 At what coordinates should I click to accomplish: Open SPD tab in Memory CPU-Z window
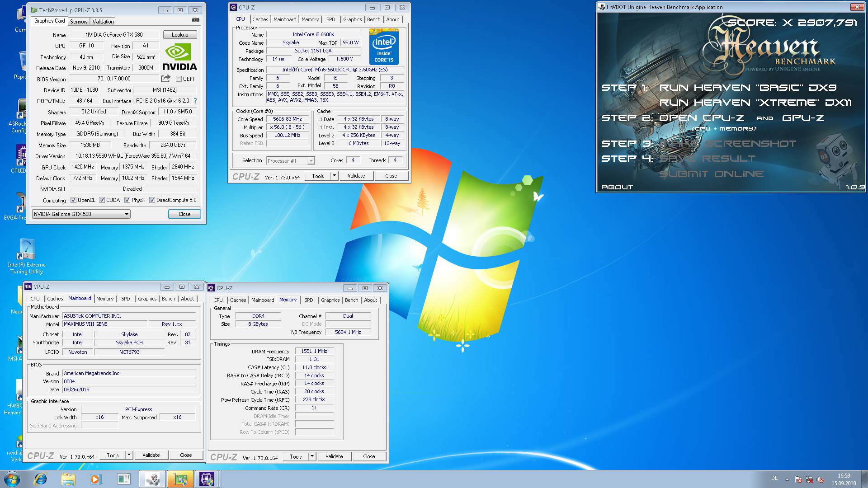(309, 300)
